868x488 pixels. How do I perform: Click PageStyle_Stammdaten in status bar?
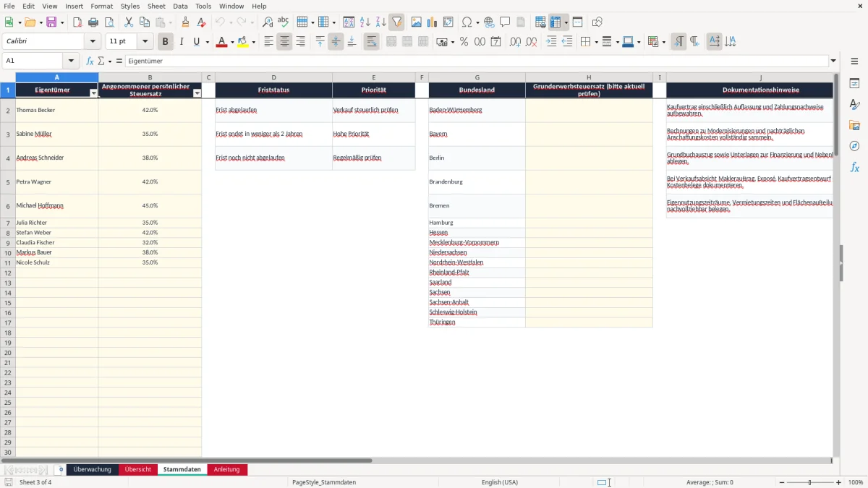[x=324, y=482]
